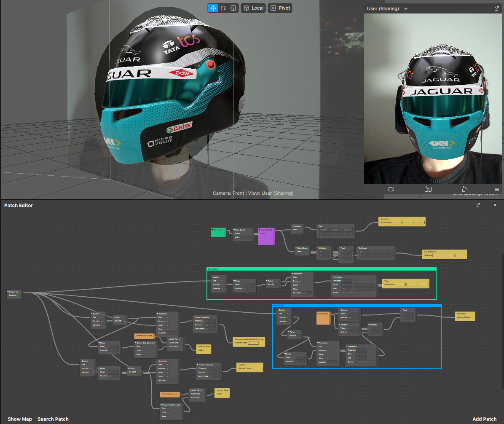Select the Screen Tap patch node
504x424 pixels.
coord(15,295)
